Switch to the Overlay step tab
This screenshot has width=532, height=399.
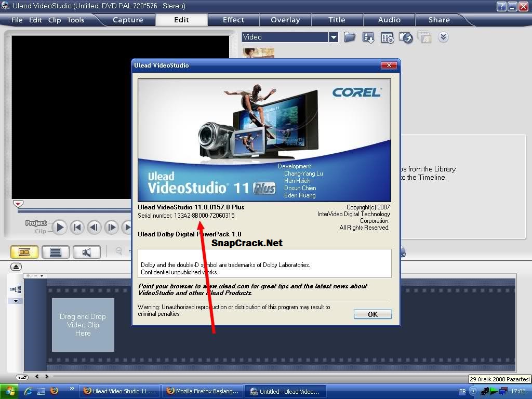pos(285,20)
